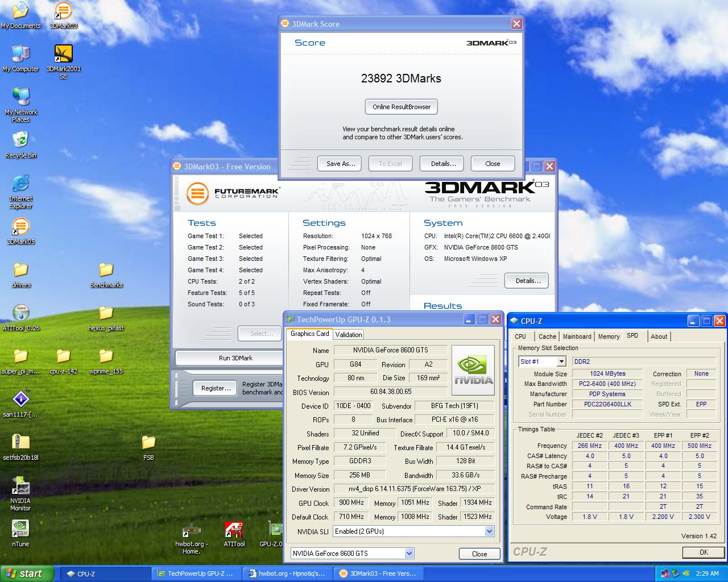Open the My Documents desktop icon
728x582 pixels.
[20, 15]
